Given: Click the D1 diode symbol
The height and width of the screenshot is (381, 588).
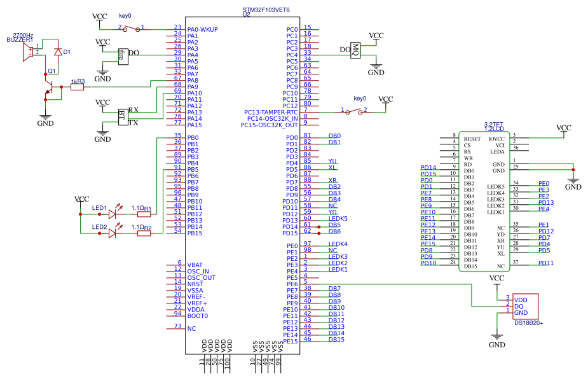Looking at the screenshot, I should (58, 52).
